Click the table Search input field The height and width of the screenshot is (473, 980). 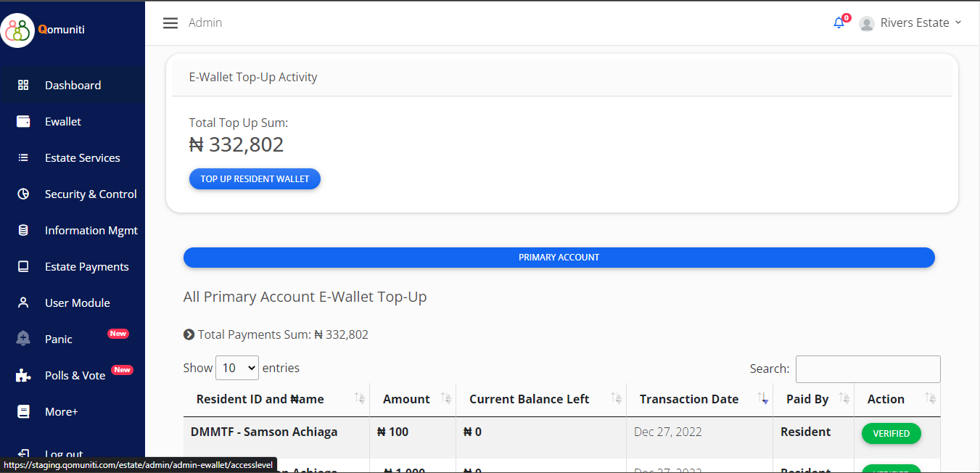click(868, 369)
